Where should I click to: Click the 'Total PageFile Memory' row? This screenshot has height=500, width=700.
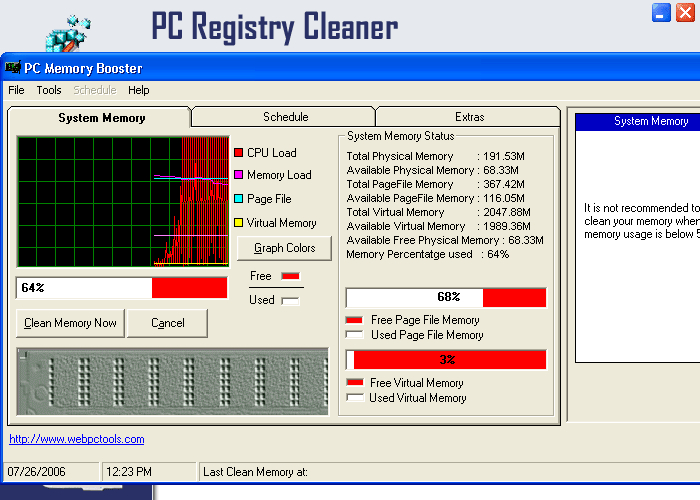point(435,184)
